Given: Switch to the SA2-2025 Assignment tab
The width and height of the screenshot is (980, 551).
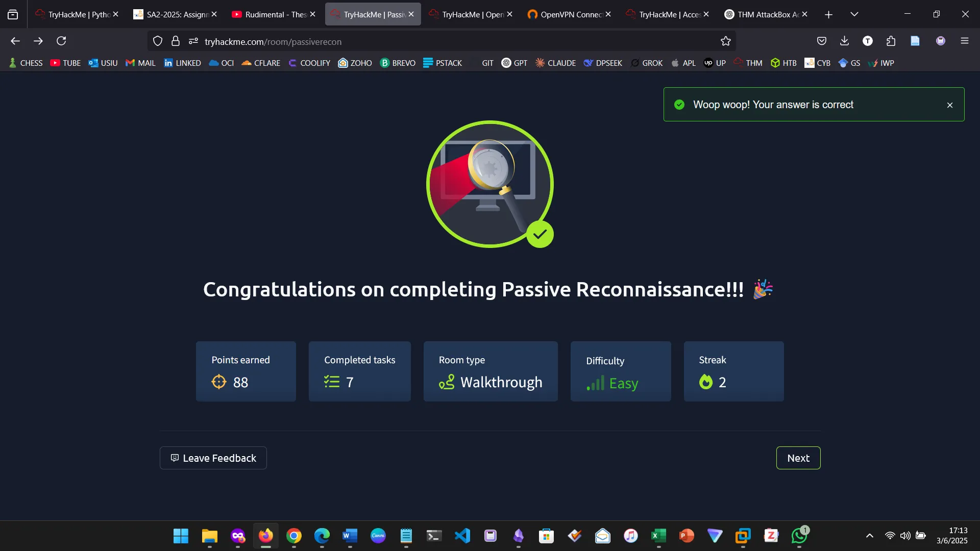Looking at the screenshot, I should click(174, 14).
